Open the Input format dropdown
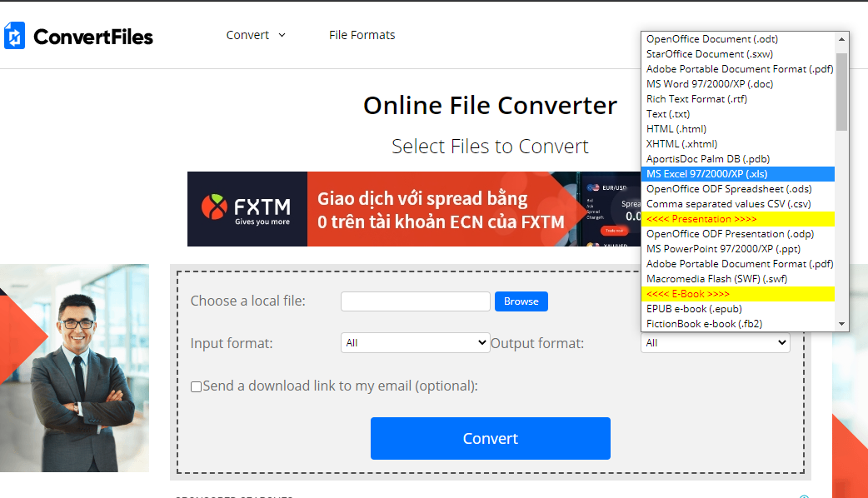868x498 pixels. tap(415, 343)
